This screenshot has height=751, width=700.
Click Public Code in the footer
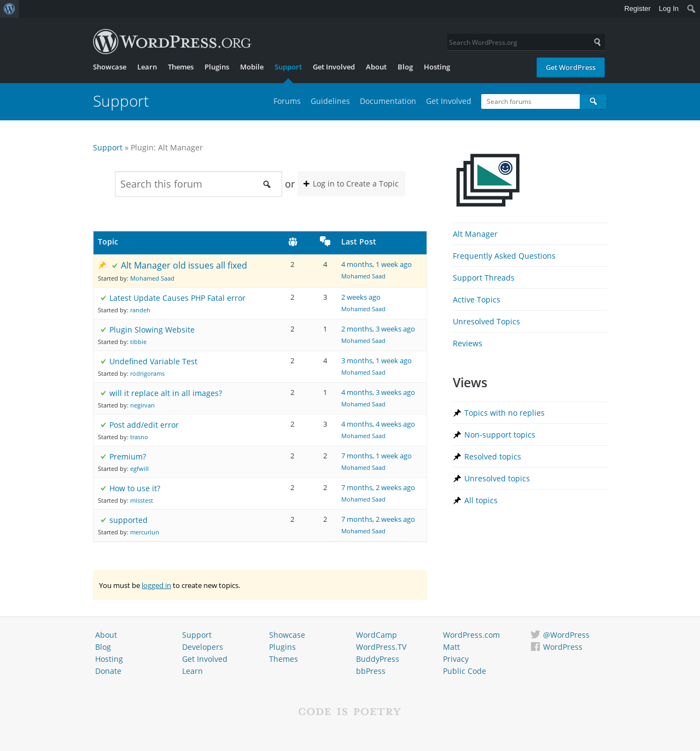[x=464, y=671]
